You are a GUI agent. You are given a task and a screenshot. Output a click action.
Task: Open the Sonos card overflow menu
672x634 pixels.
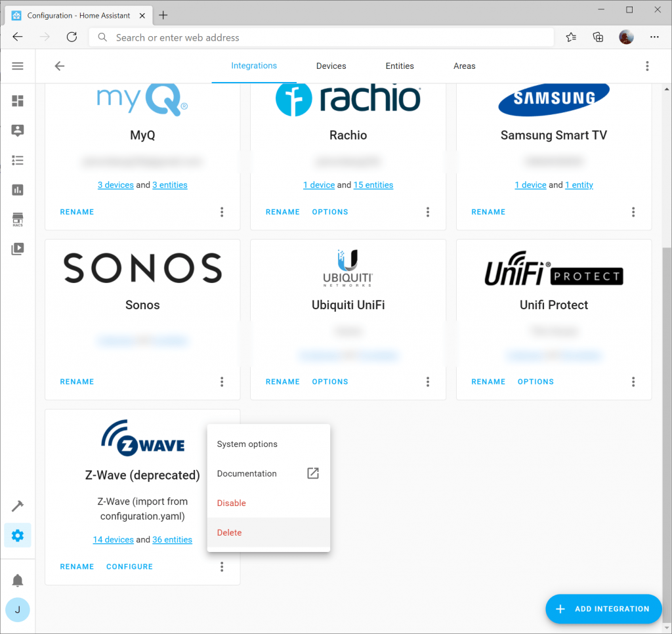pos(222,381)
